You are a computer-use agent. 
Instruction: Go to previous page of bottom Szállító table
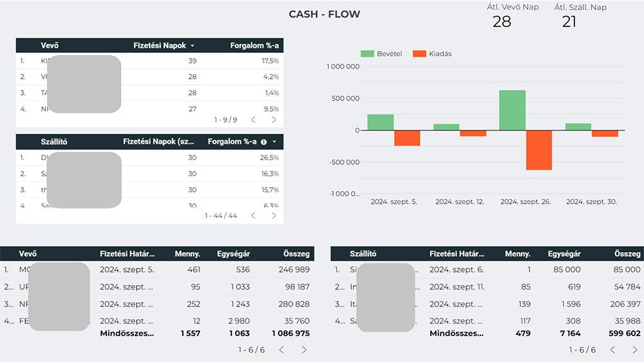point(612,349)
